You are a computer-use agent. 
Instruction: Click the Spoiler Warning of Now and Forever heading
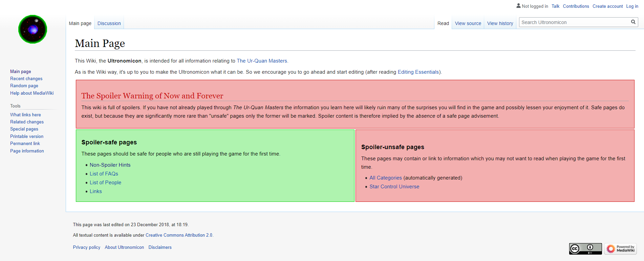[x=152, y=96]
